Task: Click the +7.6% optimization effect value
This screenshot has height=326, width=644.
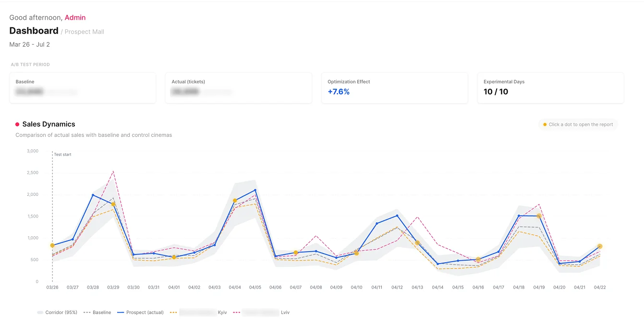Action: [339, 92]
